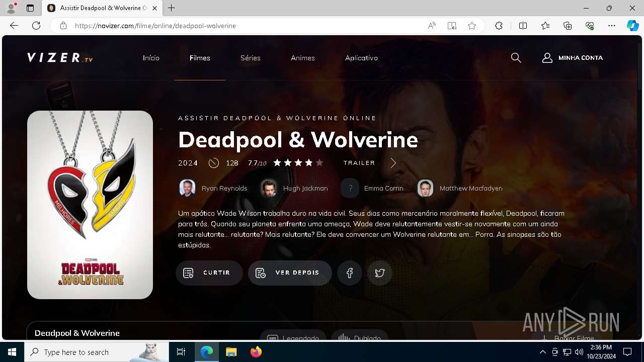Viewport: 644px width, 362px height.
Task: Add page to favorites star icon
Action: coord(472,26)
